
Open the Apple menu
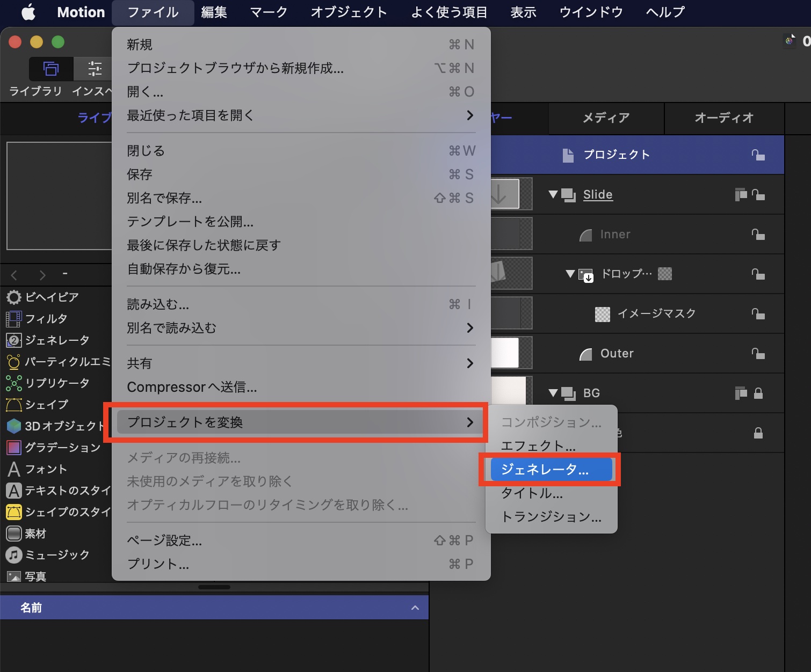tap(28, 12)
